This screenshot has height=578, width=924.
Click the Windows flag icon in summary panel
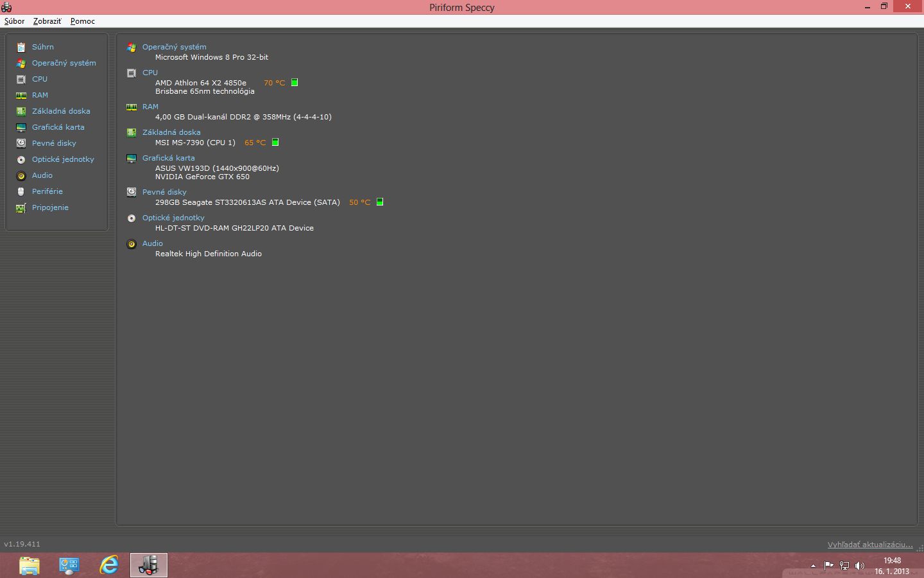click(x=132, y=47)
